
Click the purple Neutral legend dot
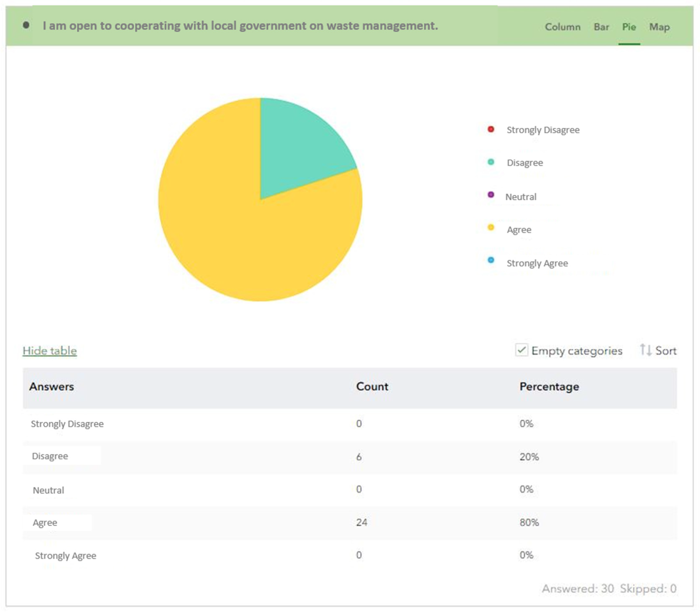491,195
